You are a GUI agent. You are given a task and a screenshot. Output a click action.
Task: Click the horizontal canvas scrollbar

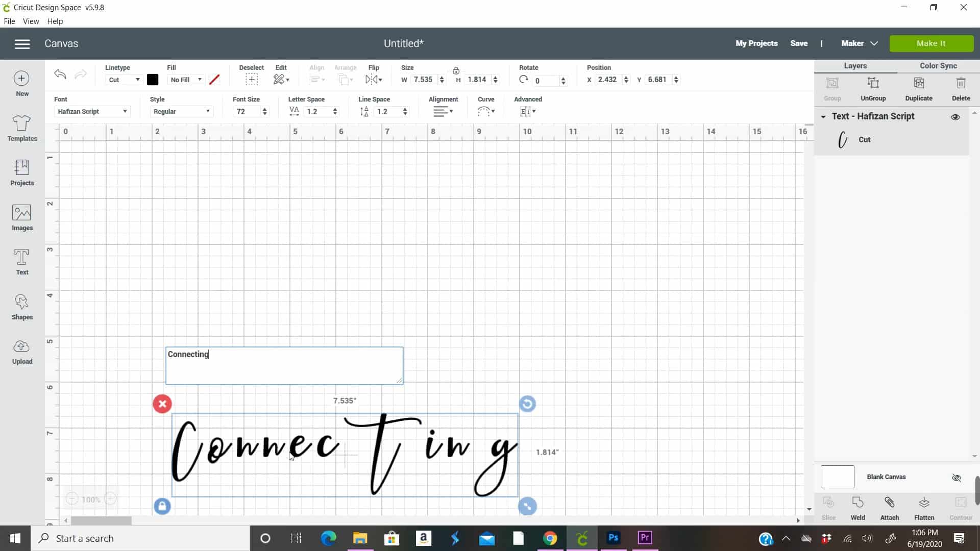101,520
